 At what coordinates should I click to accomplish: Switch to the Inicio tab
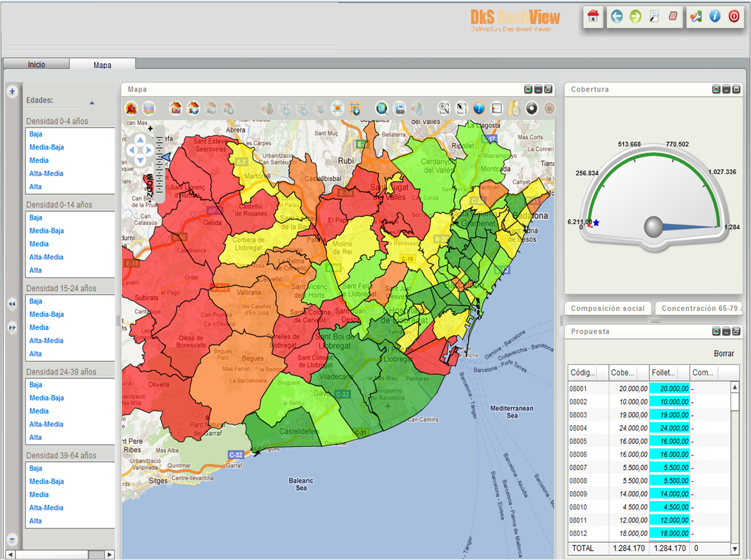[x=37, y=64]
